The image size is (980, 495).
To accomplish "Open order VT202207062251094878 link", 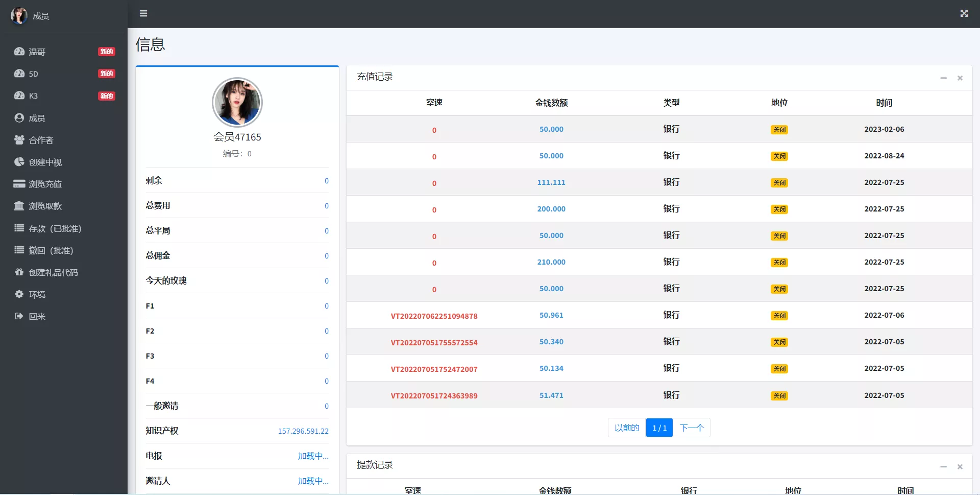I will coord(434,316).
